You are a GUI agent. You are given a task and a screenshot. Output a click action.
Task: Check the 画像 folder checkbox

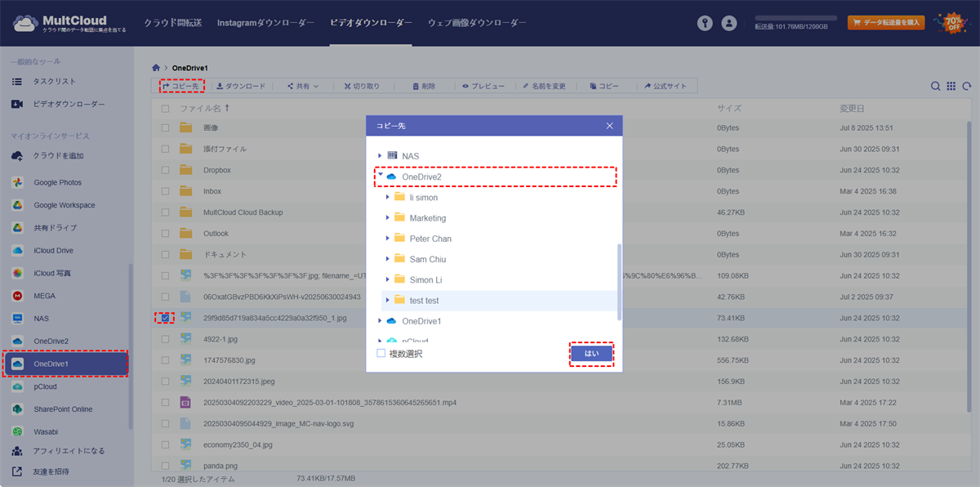pos(166,127)
